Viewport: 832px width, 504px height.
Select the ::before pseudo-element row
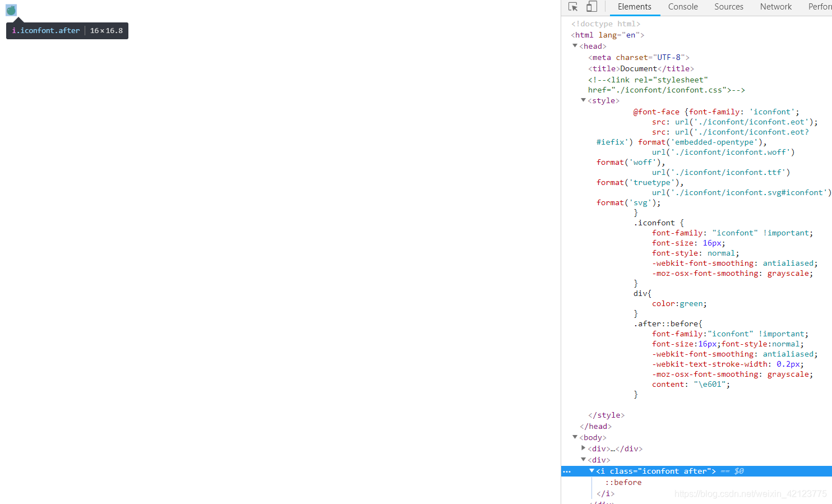click(623, 482)
